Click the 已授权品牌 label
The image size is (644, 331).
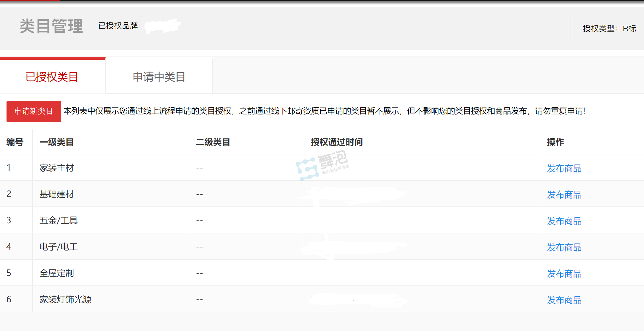click(x=120, y=26)
